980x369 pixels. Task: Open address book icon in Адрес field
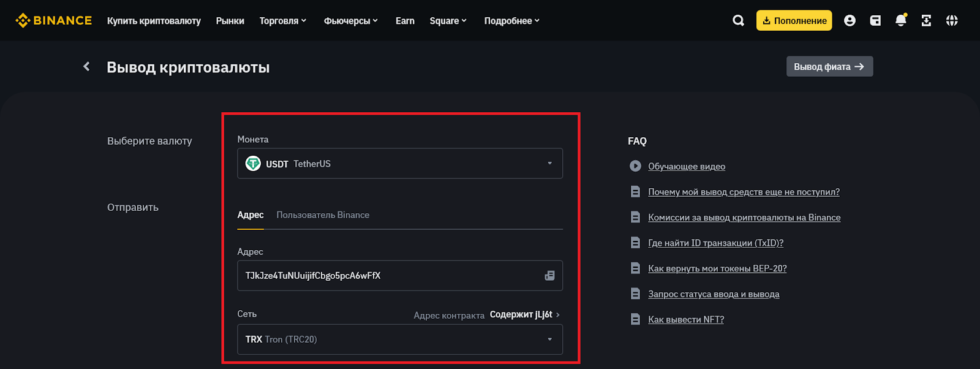(549, 276)
